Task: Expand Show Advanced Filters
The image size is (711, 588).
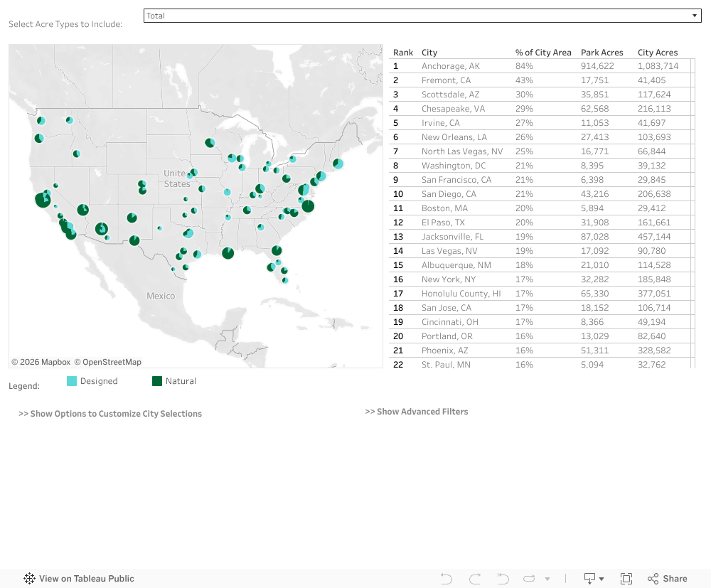Action: point(417,412)
